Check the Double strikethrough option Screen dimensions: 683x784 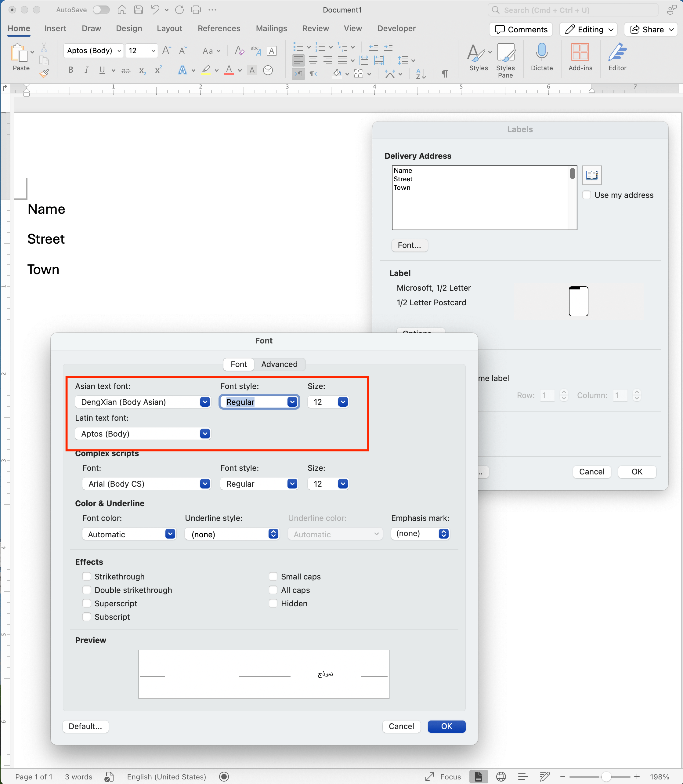(86, 590)
